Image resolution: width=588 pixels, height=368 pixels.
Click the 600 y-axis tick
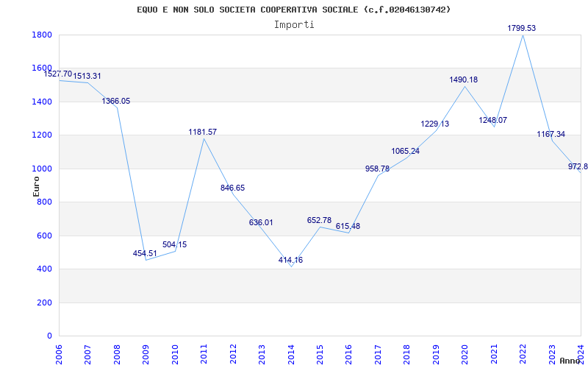(x=44, y=236)
